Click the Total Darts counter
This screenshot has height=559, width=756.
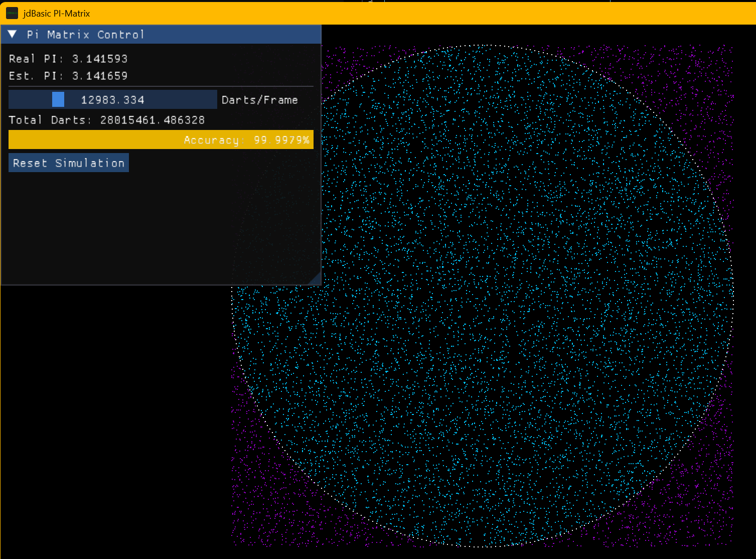(106, 120)
